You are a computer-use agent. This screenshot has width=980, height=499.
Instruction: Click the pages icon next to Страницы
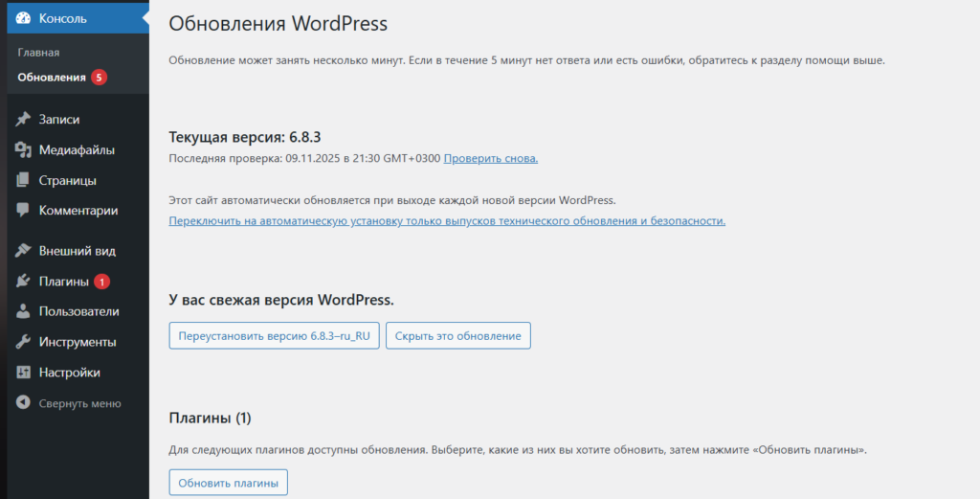click(24, 180)
